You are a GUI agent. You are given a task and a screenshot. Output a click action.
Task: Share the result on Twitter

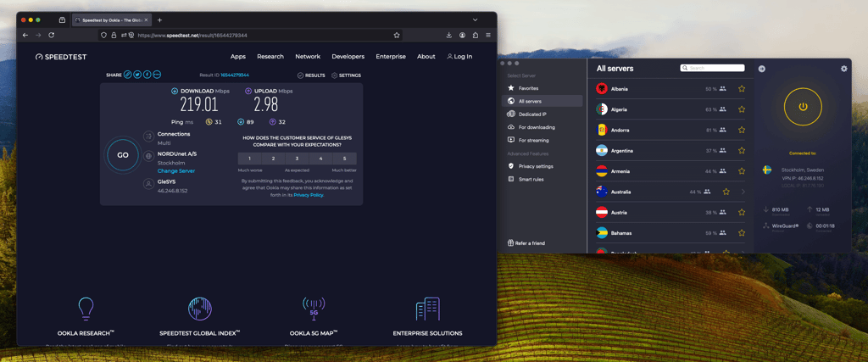(x=137, y=75)
